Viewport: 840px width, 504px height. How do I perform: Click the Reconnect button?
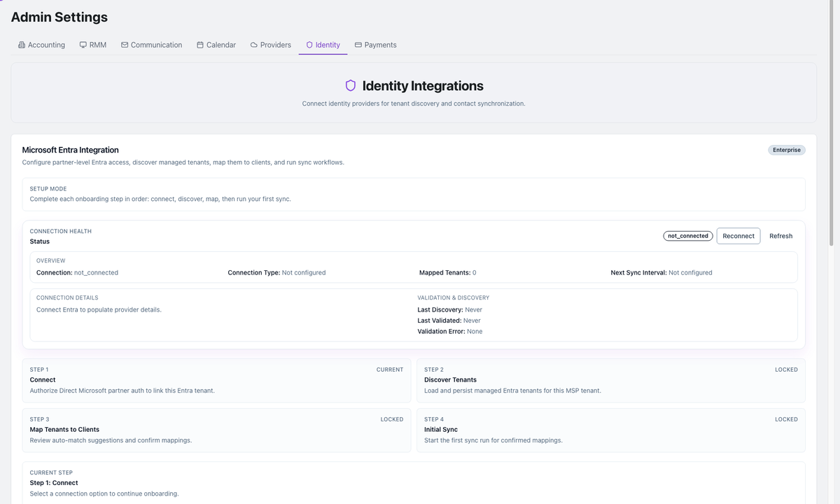738,236
